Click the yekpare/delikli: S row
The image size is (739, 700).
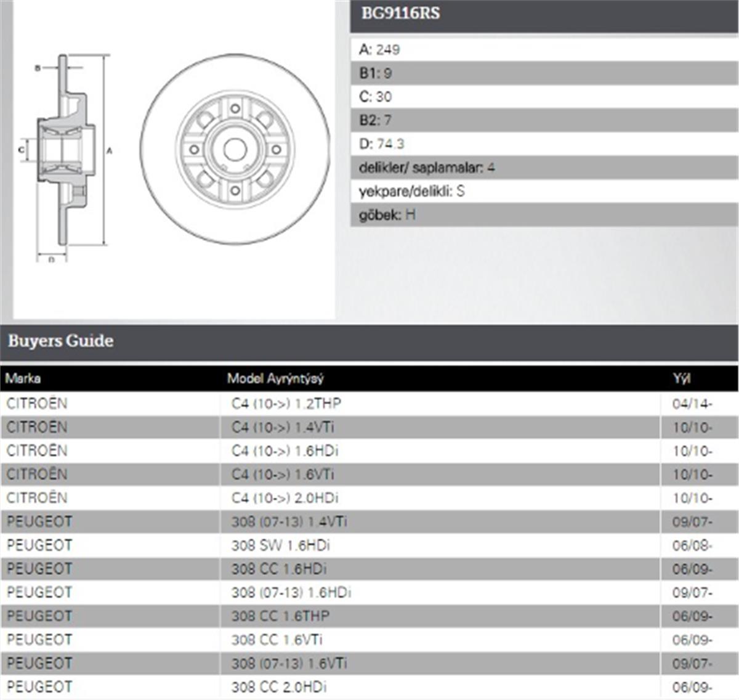point(544,191)
